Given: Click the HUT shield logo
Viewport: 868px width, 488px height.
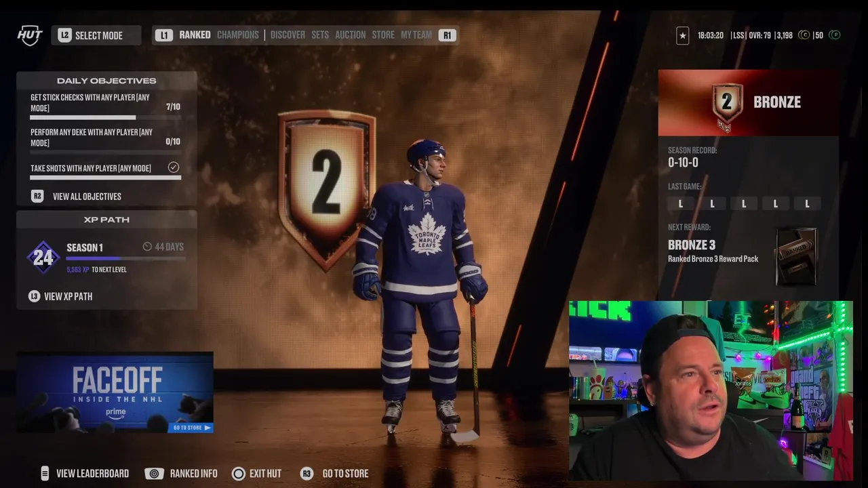Looking at the screenshot, I should (30, 35).
